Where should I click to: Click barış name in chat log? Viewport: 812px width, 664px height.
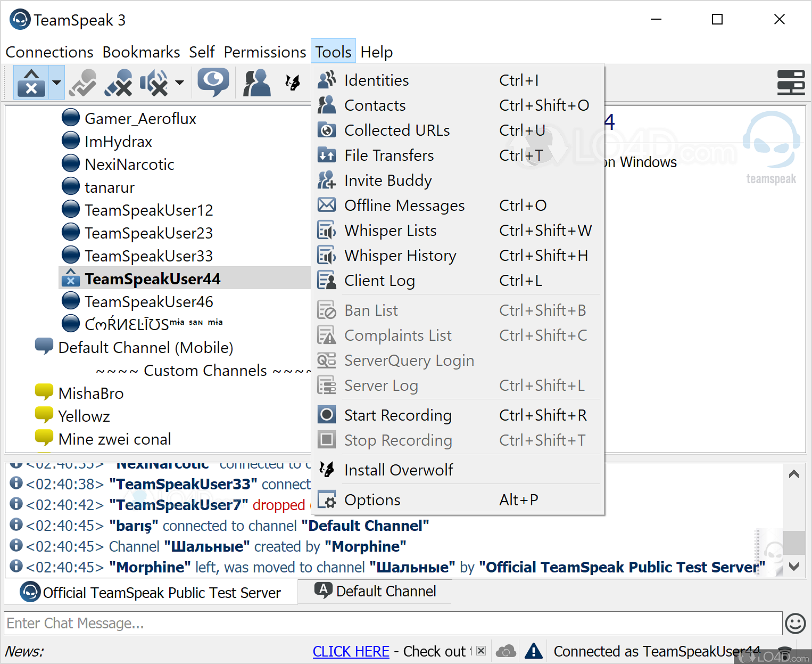coord(134,526)
